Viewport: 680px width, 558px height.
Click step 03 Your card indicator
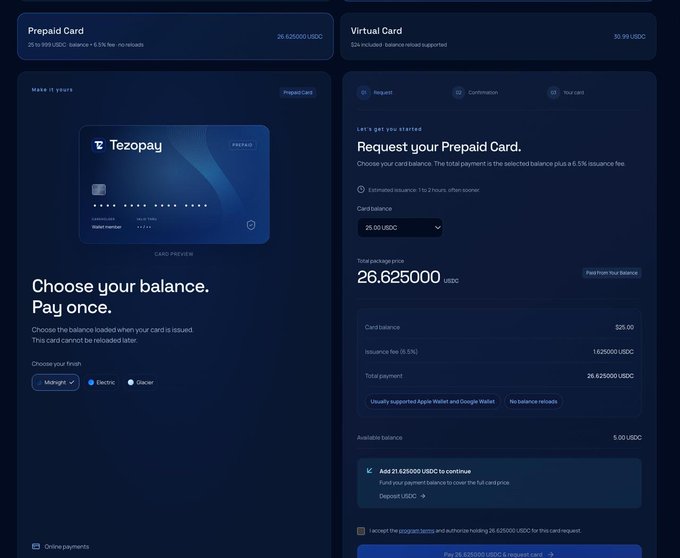click(566, 92)
